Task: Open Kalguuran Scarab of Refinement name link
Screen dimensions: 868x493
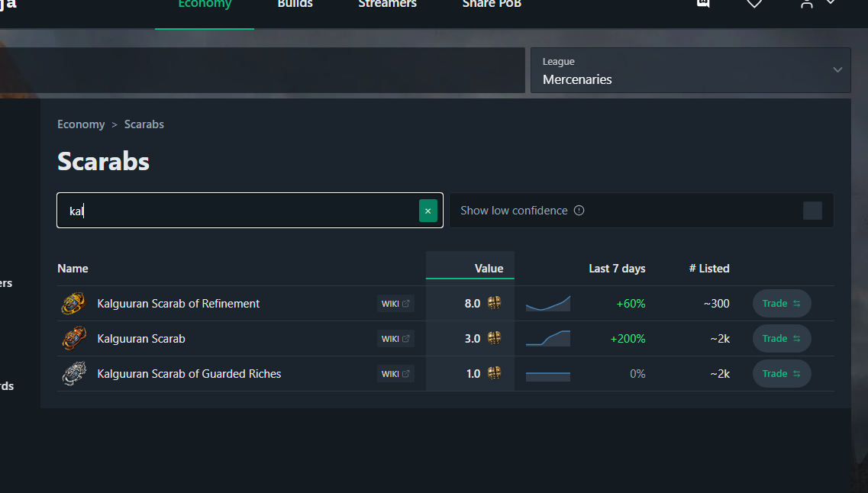Action: 178,303
